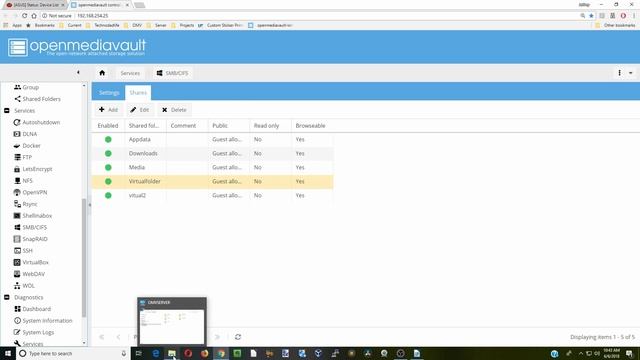The height and width of the screenshot is (360, 640).
Task: Open the Group sidebar item
Action: (x=27, y=87)
